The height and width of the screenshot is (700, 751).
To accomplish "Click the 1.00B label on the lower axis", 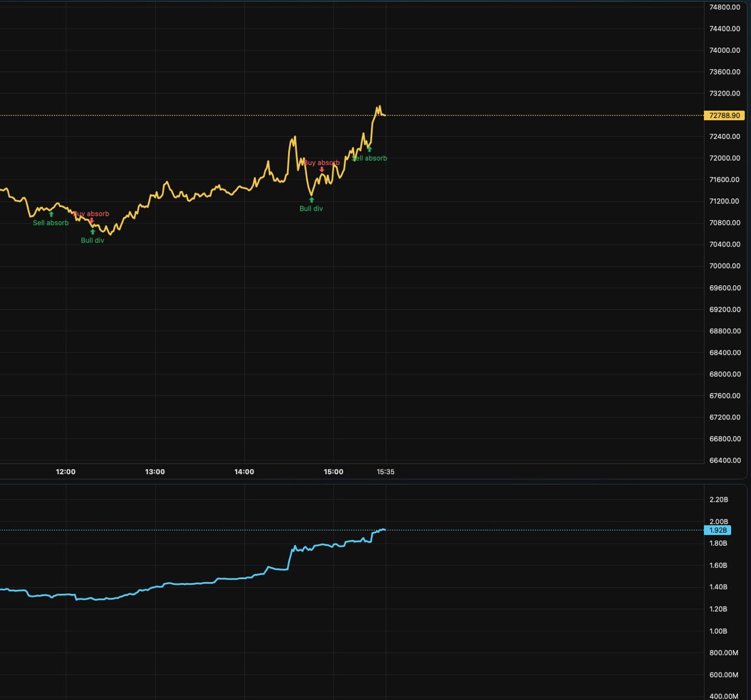I will click(719, 631).
